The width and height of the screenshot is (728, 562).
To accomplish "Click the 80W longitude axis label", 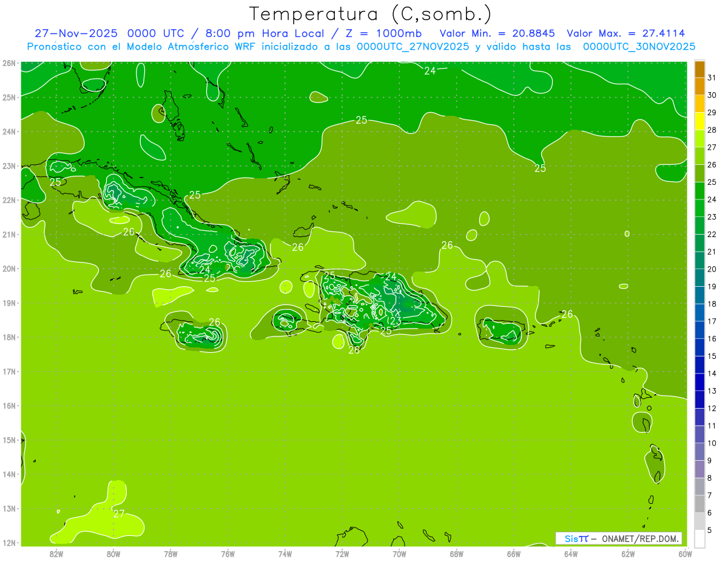I will tap(113, 554).
